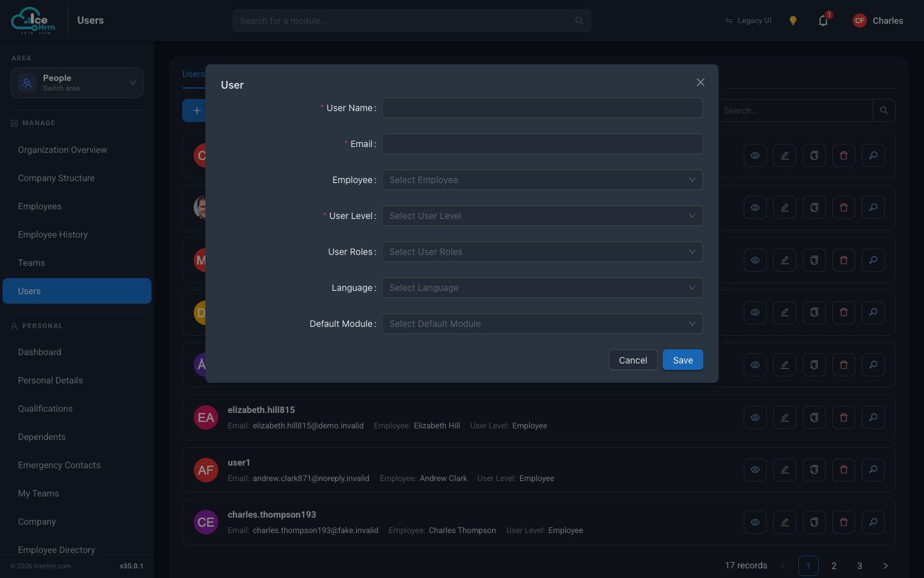Open Personal Details in sidebar

[x=77, y=380]
